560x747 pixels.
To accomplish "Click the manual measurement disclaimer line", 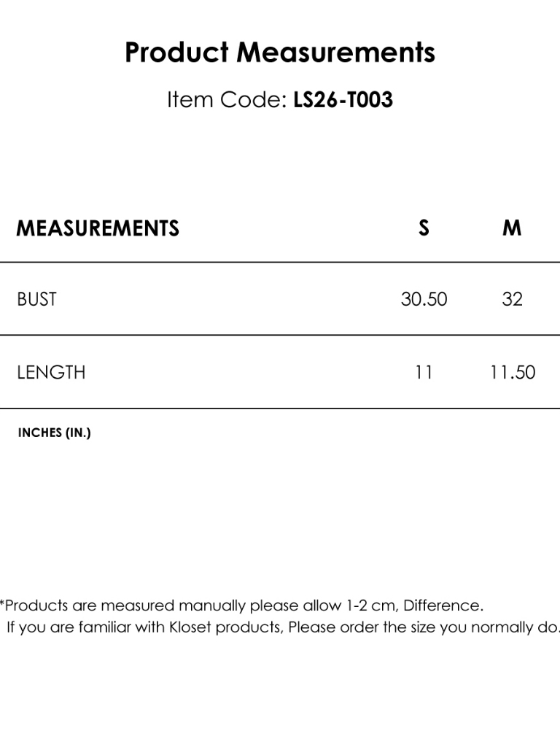I will pos(241,605).
